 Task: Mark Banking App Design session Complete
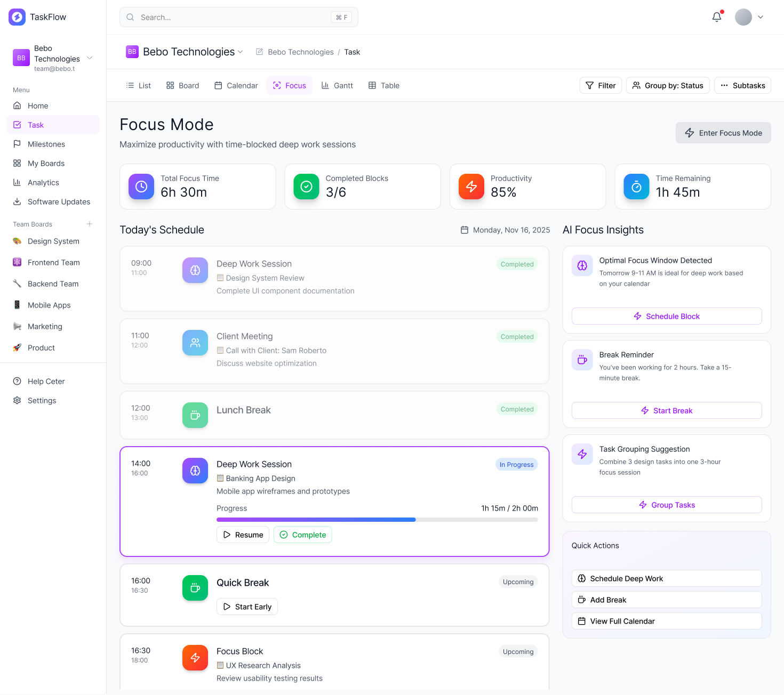(303, 535)
